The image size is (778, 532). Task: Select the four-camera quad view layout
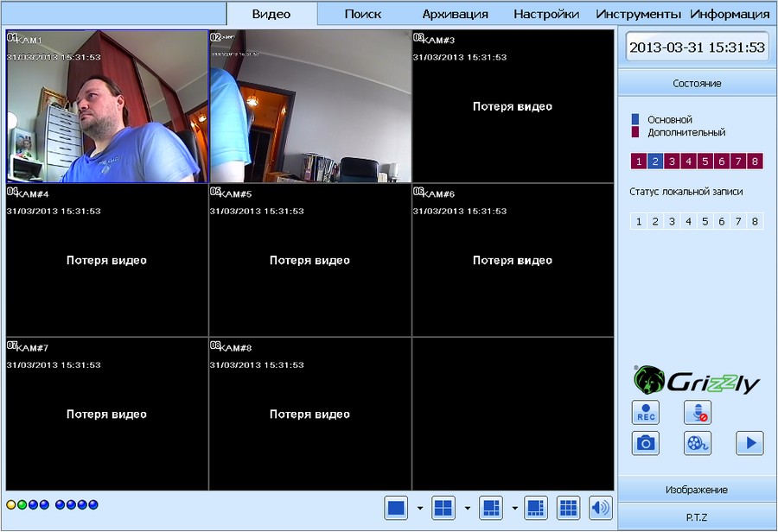coord(443,508)
